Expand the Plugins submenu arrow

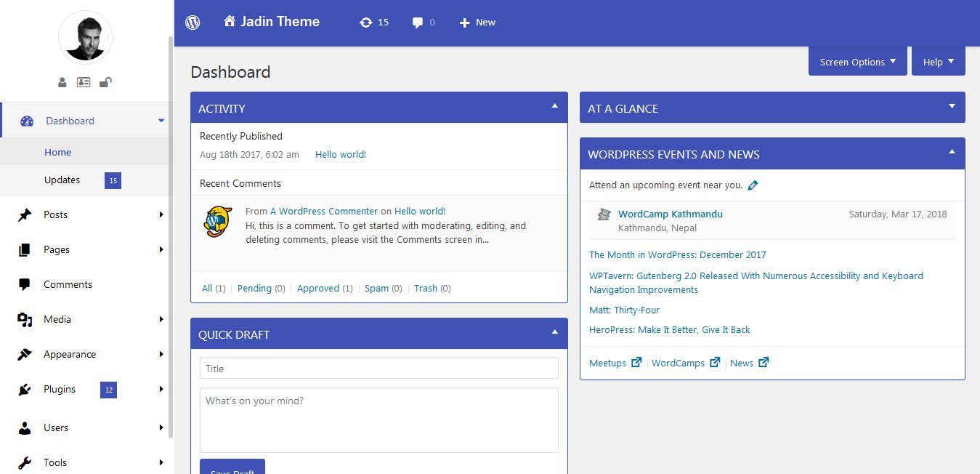coord(161,389)
